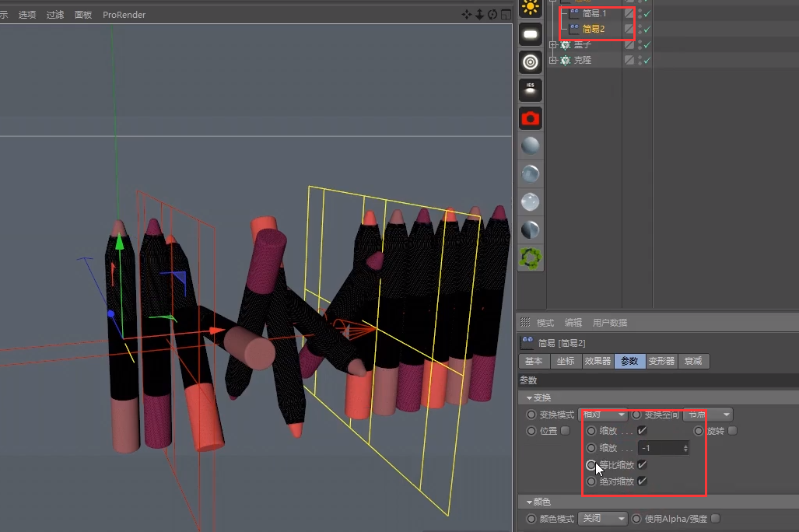Collapse the 变换 section
Image resolution: width=799 pixels, height=532 pixels.
[530, 397]
